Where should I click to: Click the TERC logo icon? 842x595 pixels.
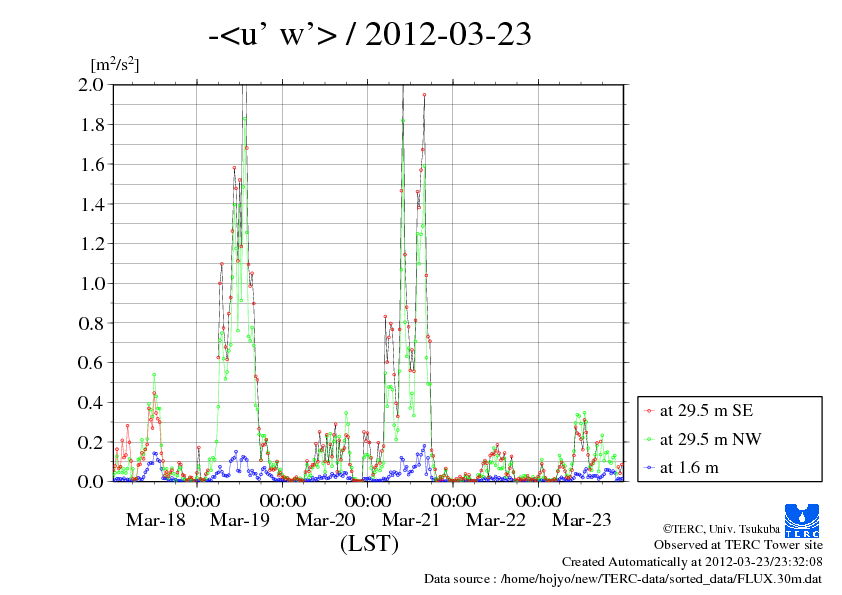pos(802,520)
